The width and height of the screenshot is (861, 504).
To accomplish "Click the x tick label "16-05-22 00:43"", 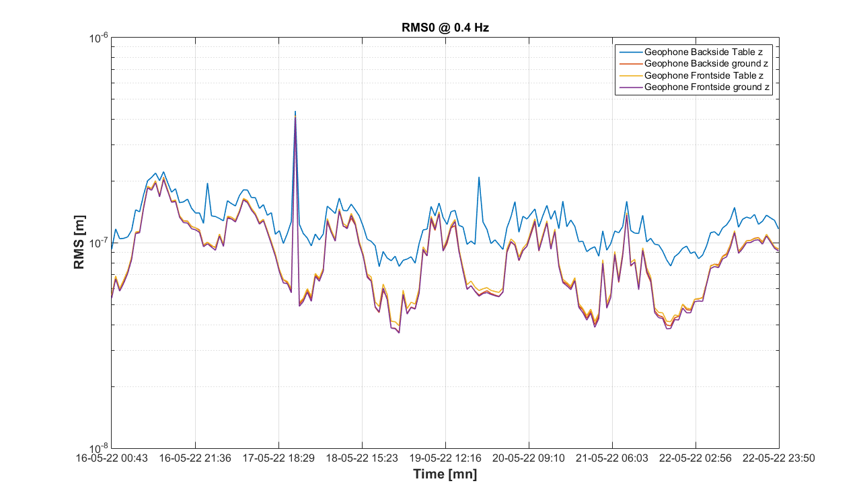I will (112, 458).
